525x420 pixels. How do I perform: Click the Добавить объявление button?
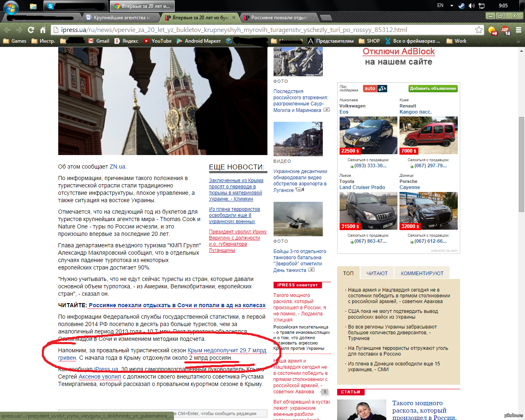tap(433, 89)
